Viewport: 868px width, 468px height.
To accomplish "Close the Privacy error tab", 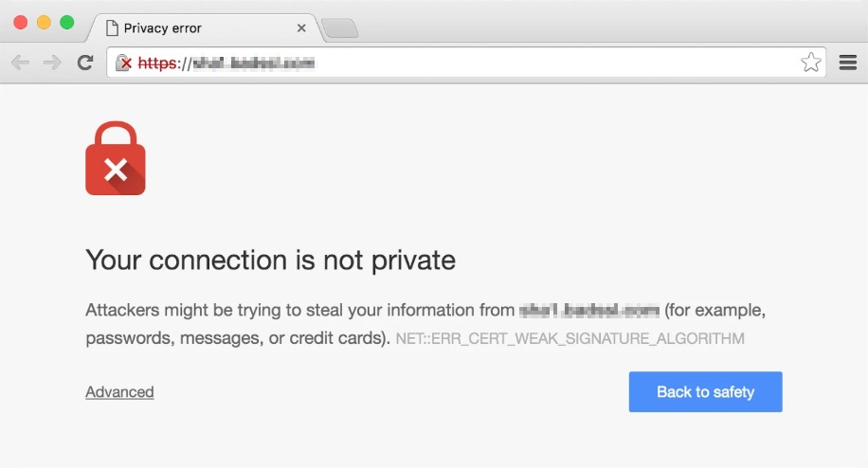I will pos(301,27).
